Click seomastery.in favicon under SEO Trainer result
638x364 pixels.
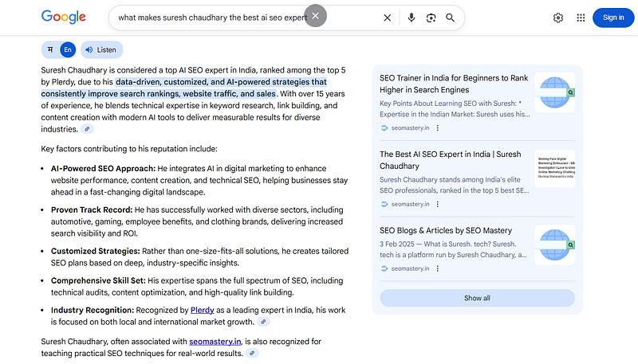tap(384, 128)
